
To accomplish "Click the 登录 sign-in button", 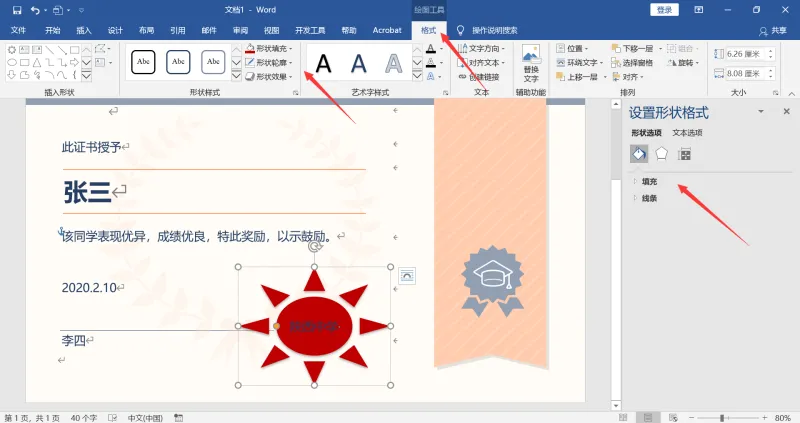I will 664,10.
